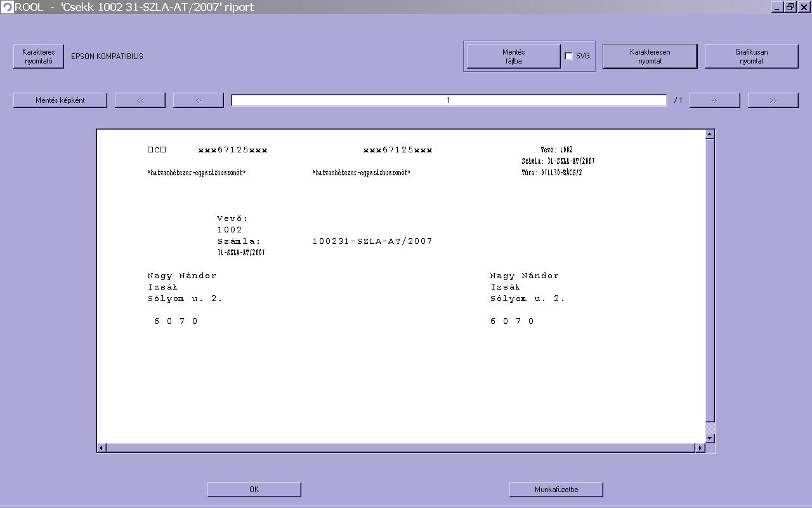
Task: Send report via Munkafüzetbe button
Action: [556, 489]
